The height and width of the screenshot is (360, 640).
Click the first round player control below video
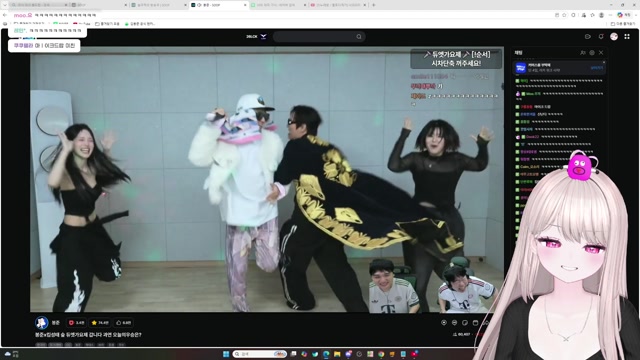coord(444,323)
